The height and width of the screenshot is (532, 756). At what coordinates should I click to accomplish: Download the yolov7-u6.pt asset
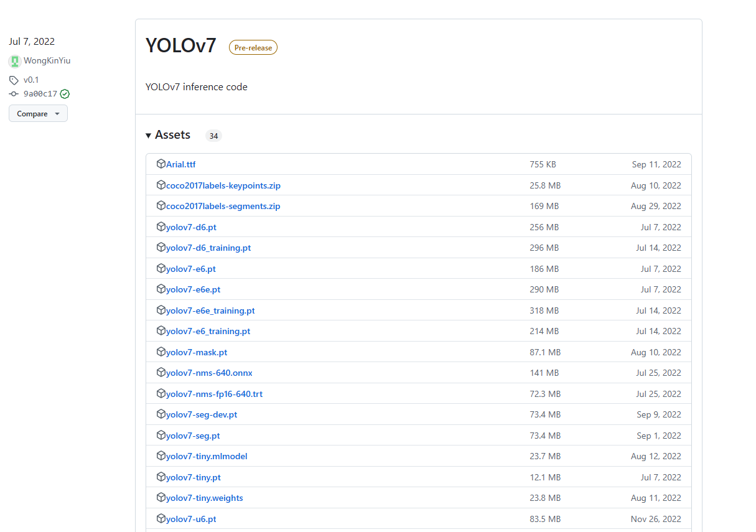click(x=191, y=519)
